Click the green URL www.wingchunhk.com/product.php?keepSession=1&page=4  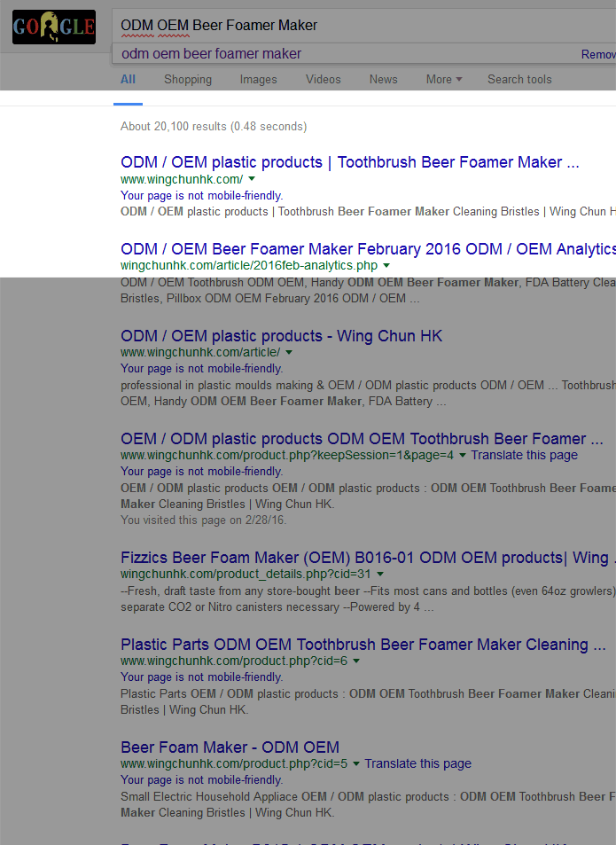click(287, 456)
